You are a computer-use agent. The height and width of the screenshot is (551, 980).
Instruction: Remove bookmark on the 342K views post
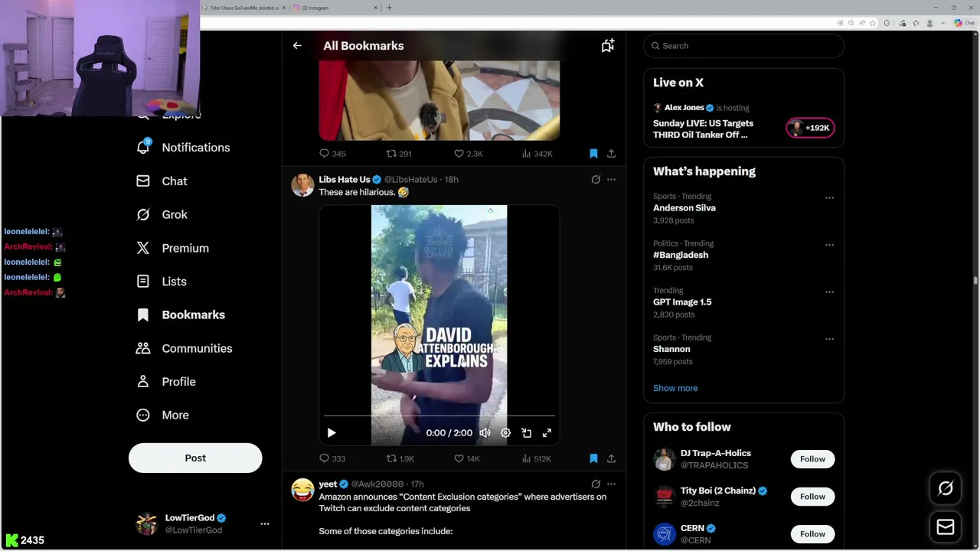(593, 154)
